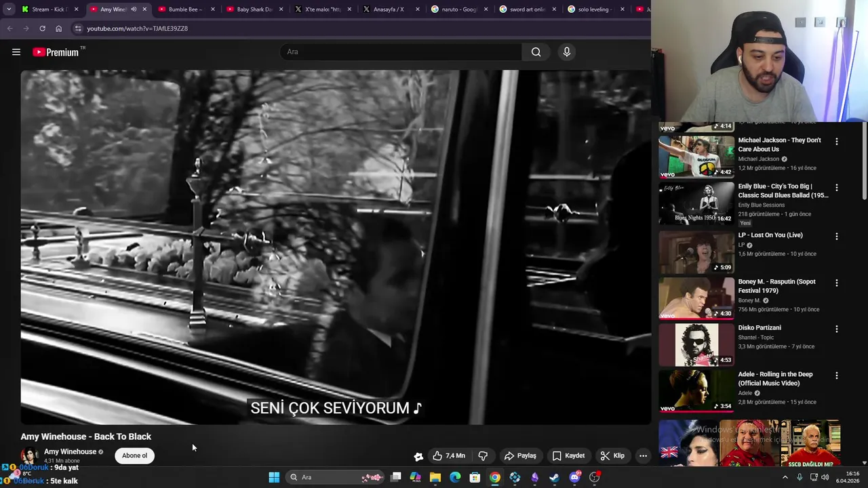Open options menu for Adele video
The width and height of the screenshot is (868, 488).
click(x=836, y=375)
